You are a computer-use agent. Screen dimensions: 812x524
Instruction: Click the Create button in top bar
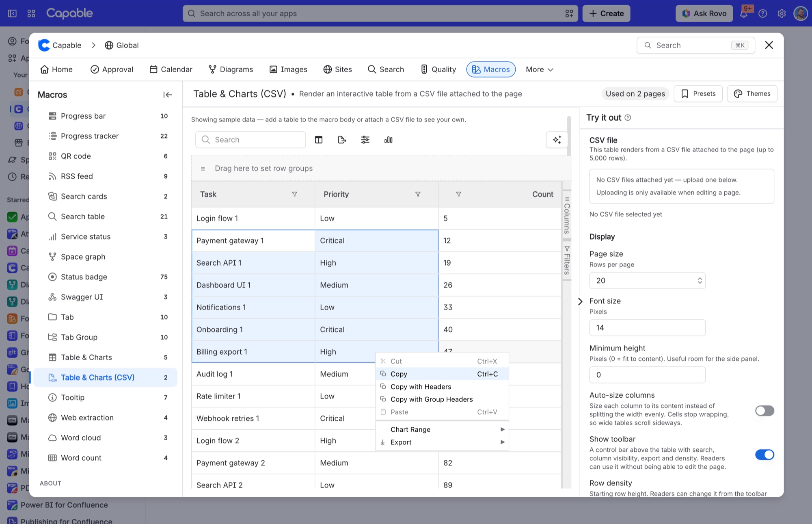coord(606,13)
